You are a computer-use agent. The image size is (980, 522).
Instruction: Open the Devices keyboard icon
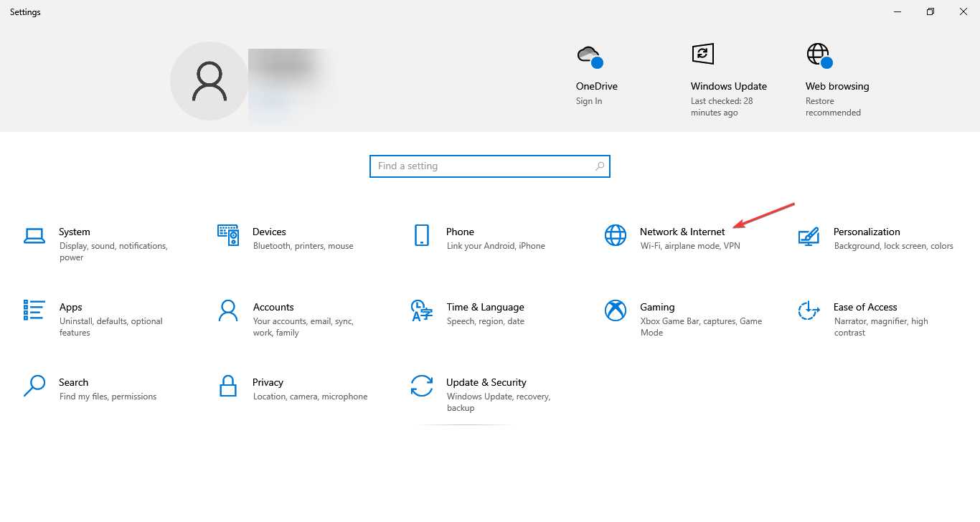(228, 235)
